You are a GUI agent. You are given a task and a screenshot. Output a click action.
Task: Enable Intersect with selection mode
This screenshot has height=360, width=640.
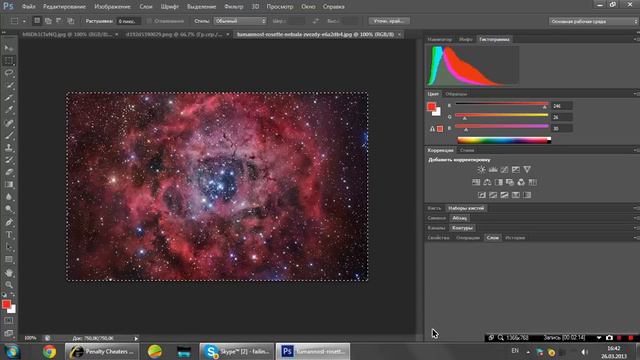point(71,21)
